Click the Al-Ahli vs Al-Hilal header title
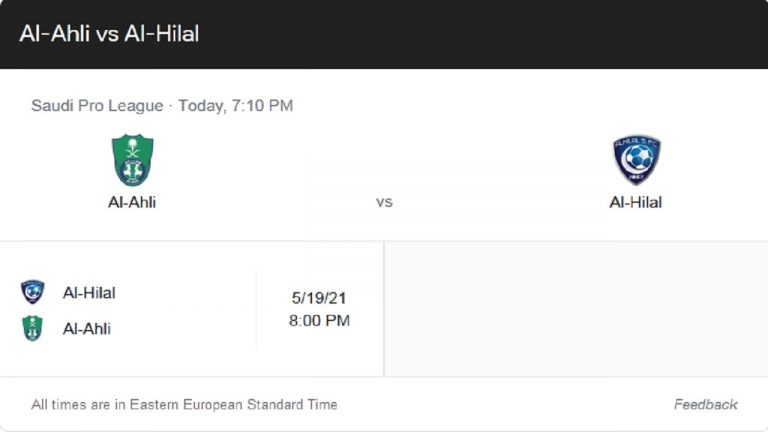This screenshot has width=768, height=432. 109,34
